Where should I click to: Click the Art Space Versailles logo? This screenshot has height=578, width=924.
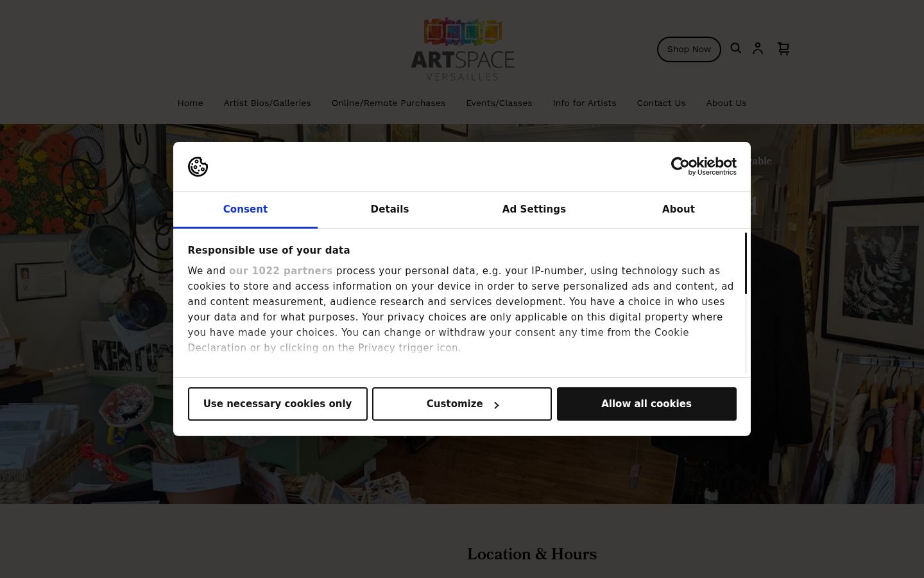pos(463,49)
